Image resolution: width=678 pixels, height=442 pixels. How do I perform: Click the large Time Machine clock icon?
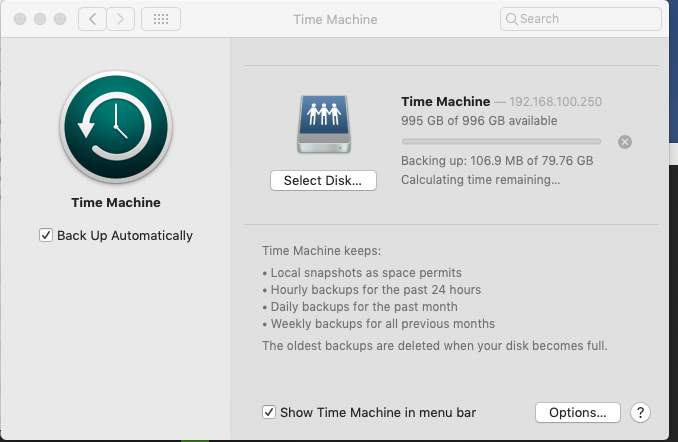click(x=116, y=127)
